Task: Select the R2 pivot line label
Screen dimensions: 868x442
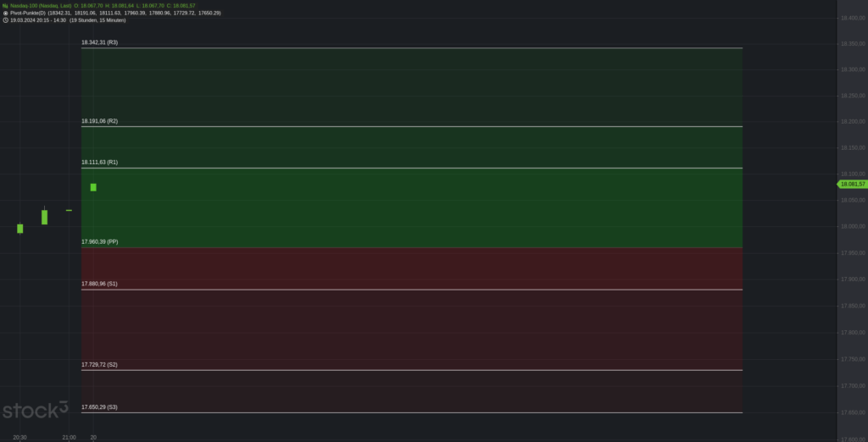Action: (x=99, y=121)
